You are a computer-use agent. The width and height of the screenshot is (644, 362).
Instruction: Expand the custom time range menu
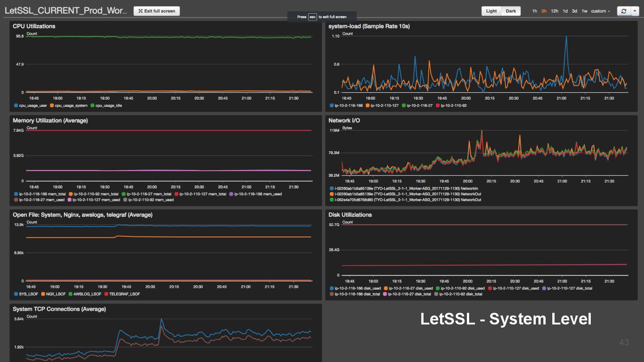click(600, 11)
